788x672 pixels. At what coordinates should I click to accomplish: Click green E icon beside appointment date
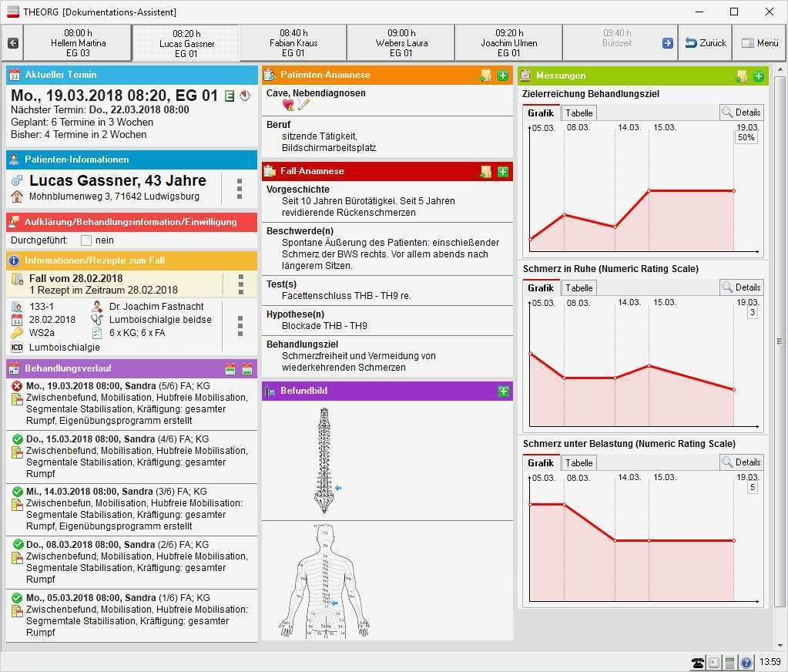(230, 96)
